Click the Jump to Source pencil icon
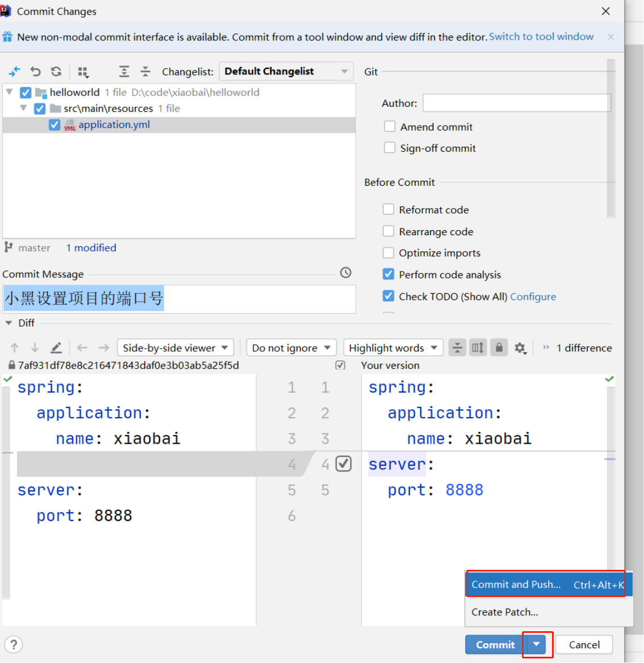Image resolution: width=644 pixels, height=663 pixels. 56,348
